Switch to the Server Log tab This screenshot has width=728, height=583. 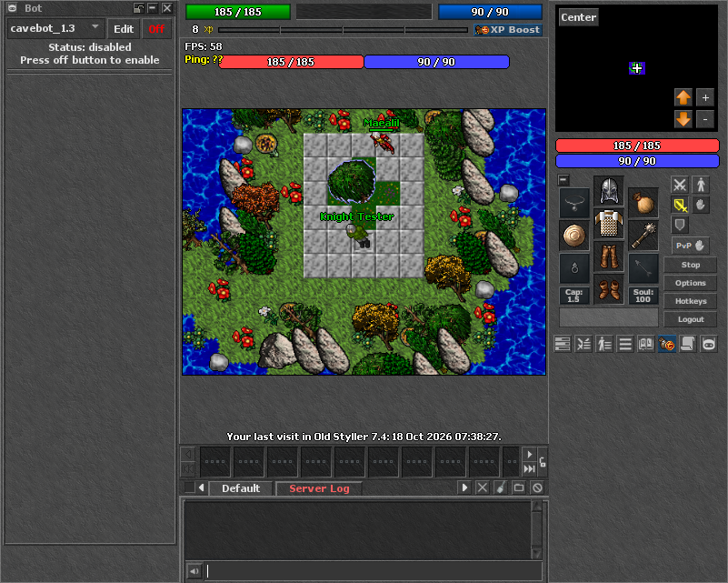(319, 488)
